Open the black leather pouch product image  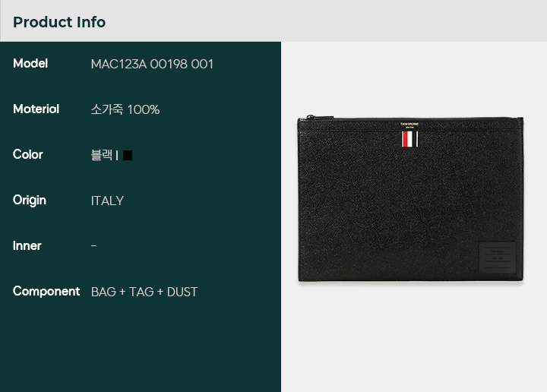point(410,199)
